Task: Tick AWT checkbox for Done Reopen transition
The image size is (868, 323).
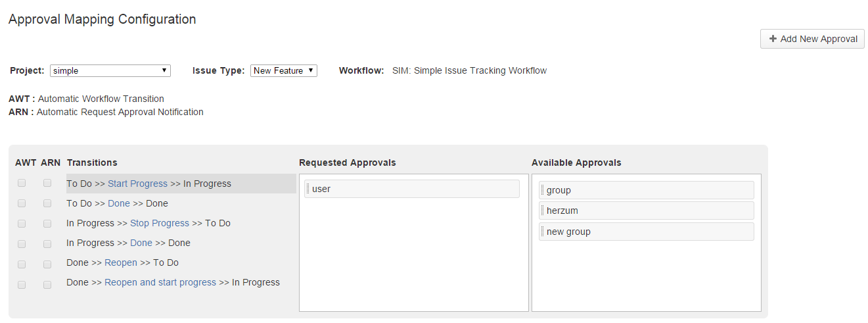Action: (x=22, y=264)
